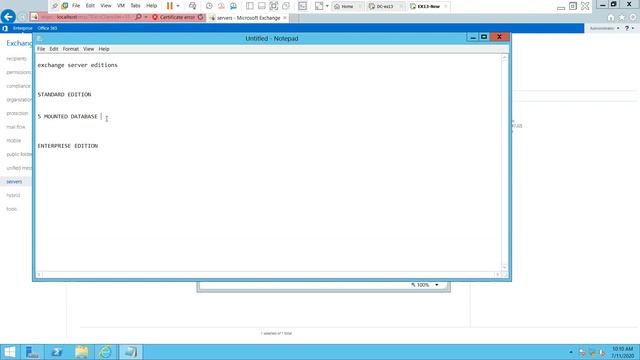The width and height of the screenshot is (640, 360).
Task: Select the servers - Microsoft Exchange browser tab
Action: (248, 18)
